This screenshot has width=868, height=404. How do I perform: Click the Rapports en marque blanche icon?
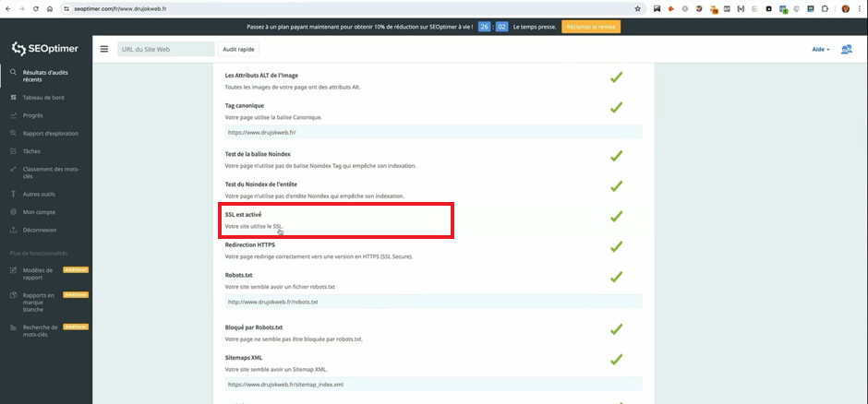point(13,295)
